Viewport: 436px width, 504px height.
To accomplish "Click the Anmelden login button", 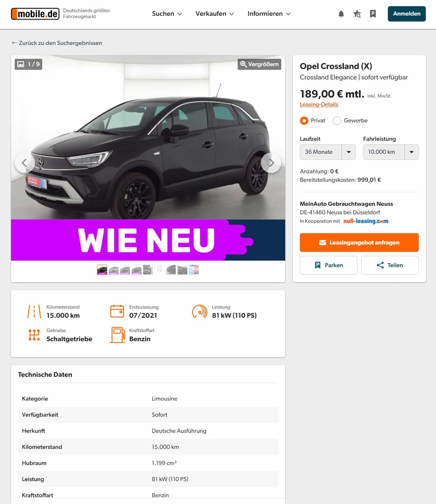I will pyautogui.click(x=407, y=14).
